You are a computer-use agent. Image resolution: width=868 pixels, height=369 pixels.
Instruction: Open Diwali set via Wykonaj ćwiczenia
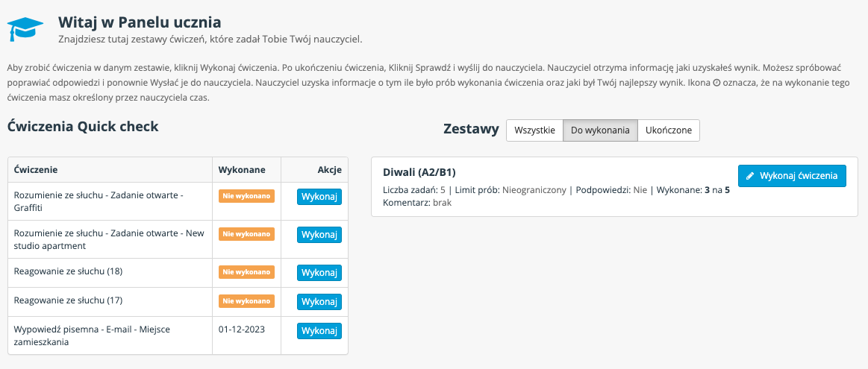(792, 176)
